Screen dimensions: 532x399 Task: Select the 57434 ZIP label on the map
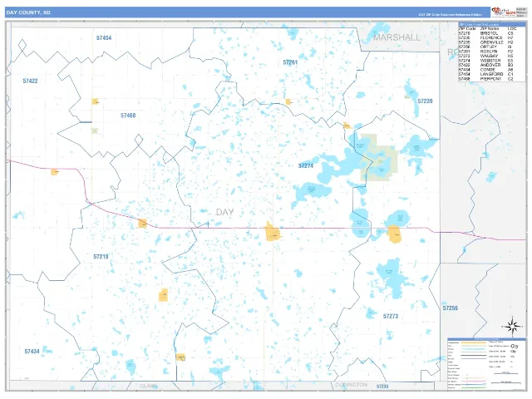(x=32, y=351)
